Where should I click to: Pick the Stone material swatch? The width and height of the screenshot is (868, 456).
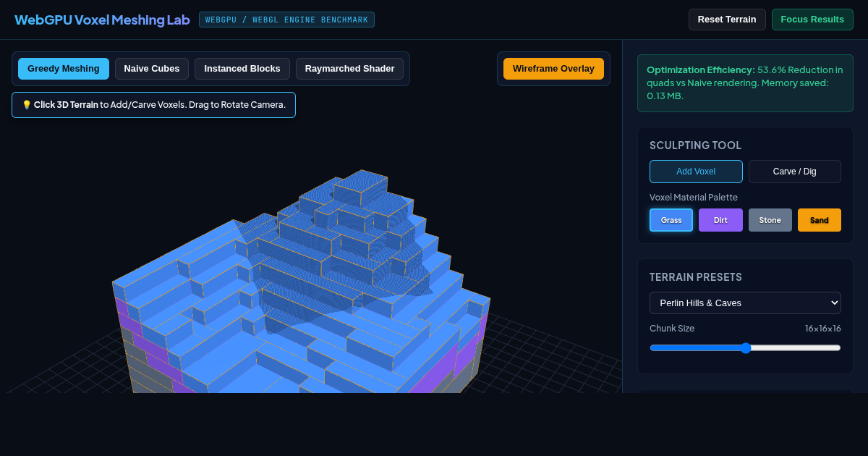click(x=770, y=220)
